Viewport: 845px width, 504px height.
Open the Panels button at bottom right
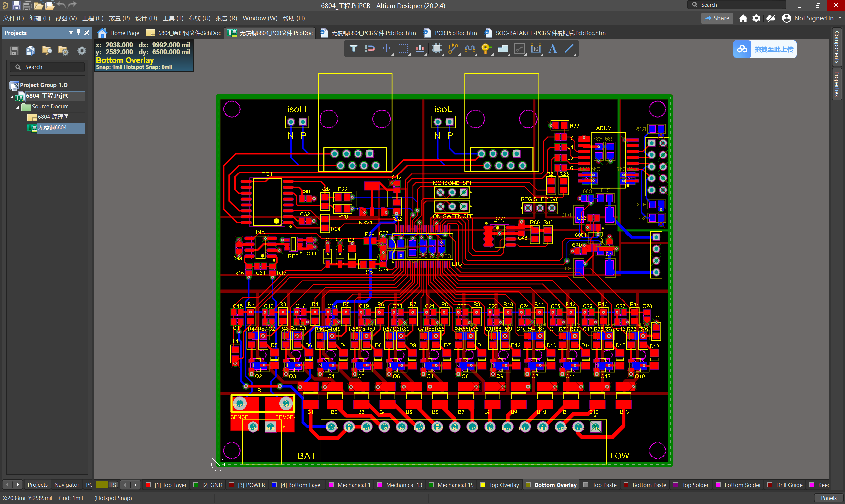coord(828,498)
